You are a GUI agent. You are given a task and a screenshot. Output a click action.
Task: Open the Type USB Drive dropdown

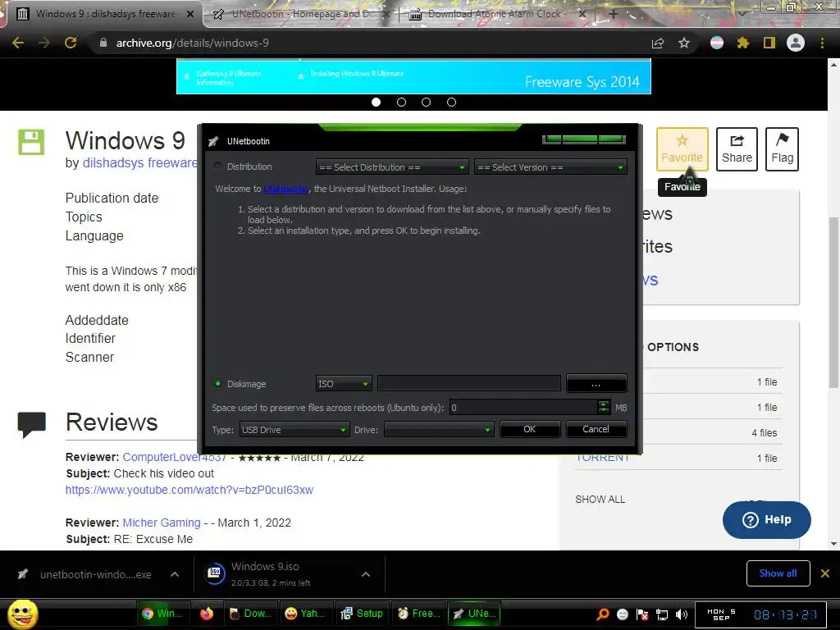294,430
